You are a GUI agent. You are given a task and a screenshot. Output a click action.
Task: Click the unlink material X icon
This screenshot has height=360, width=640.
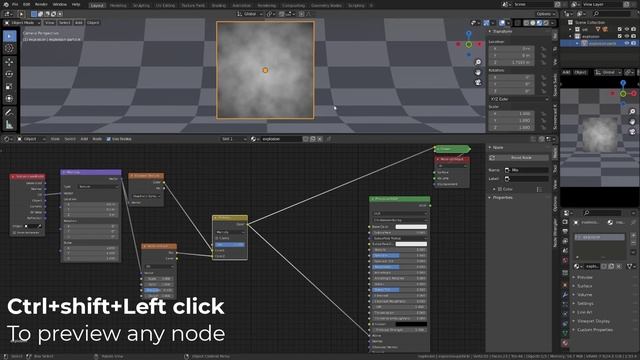619,266
